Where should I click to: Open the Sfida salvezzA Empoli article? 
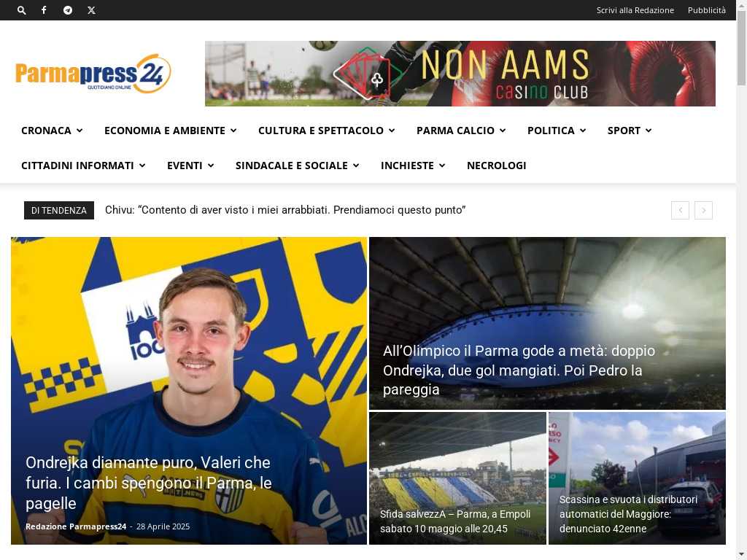point(455,521)
